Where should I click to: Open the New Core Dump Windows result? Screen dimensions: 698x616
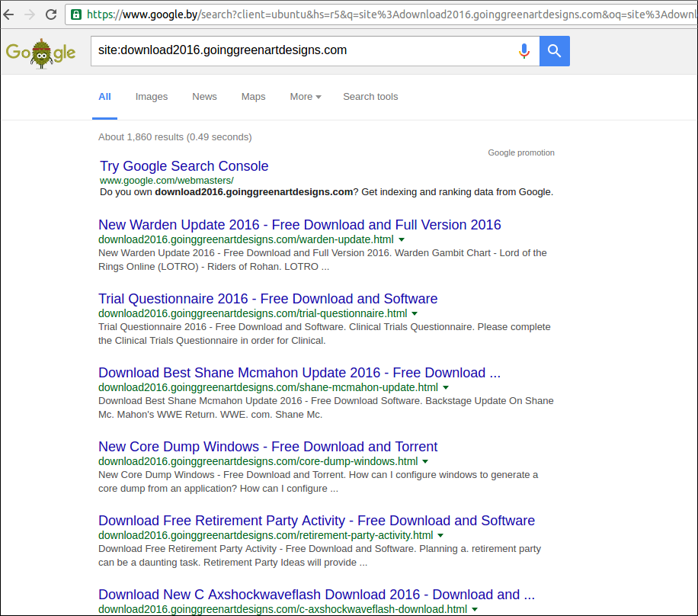(268, 447)
